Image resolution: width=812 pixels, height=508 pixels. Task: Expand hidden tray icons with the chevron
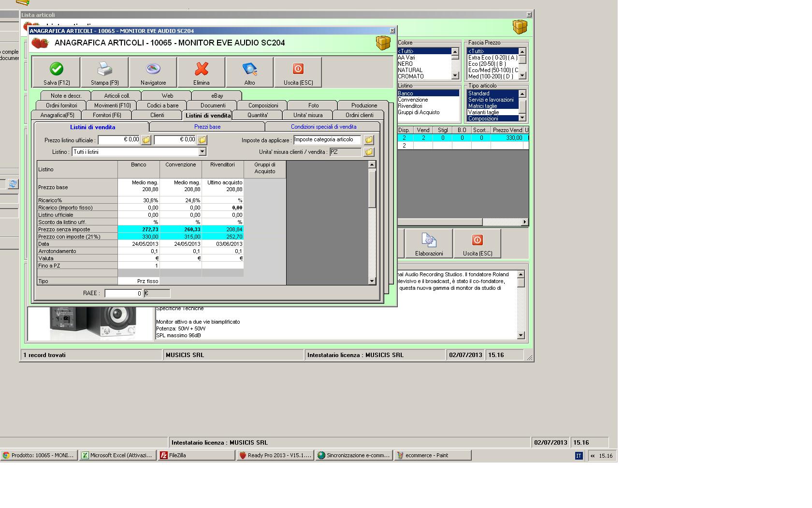pyautogui.click(x=593, y=456)
